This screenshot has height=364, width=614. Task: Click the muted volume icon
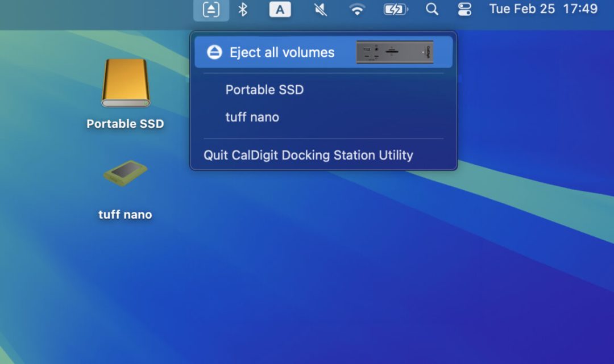coord(320,10)
